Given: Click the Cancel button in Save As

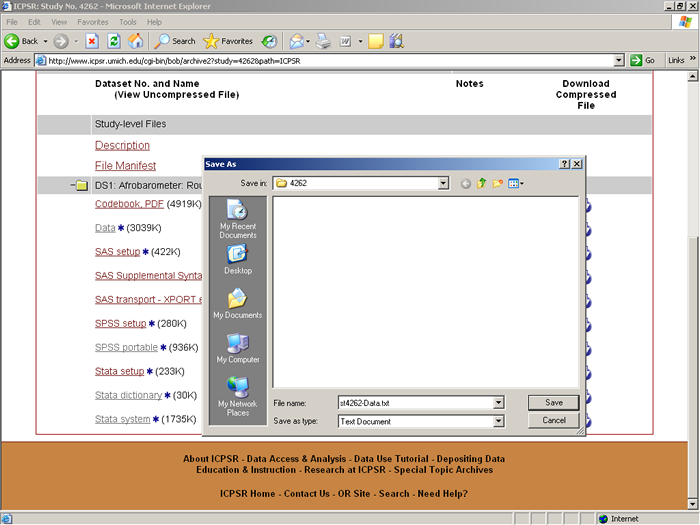Looking at the screenshot, I should point(554,421).
